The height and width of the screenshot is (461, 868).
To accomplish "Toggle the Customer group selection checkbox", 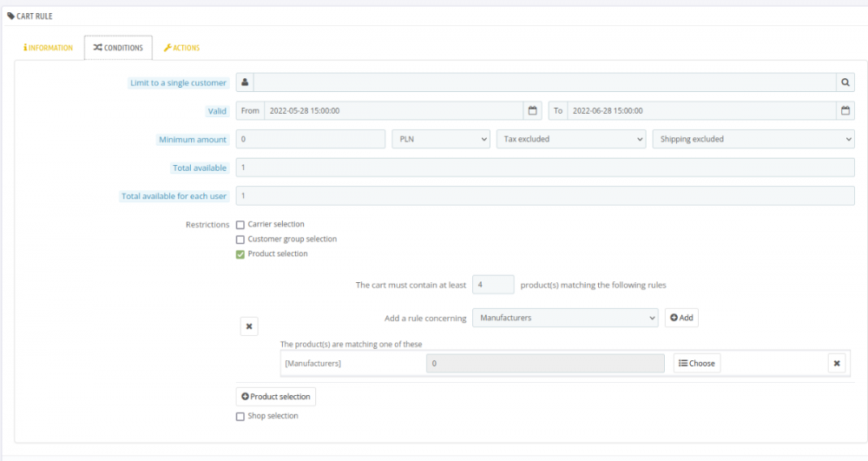I will (240, 240).
